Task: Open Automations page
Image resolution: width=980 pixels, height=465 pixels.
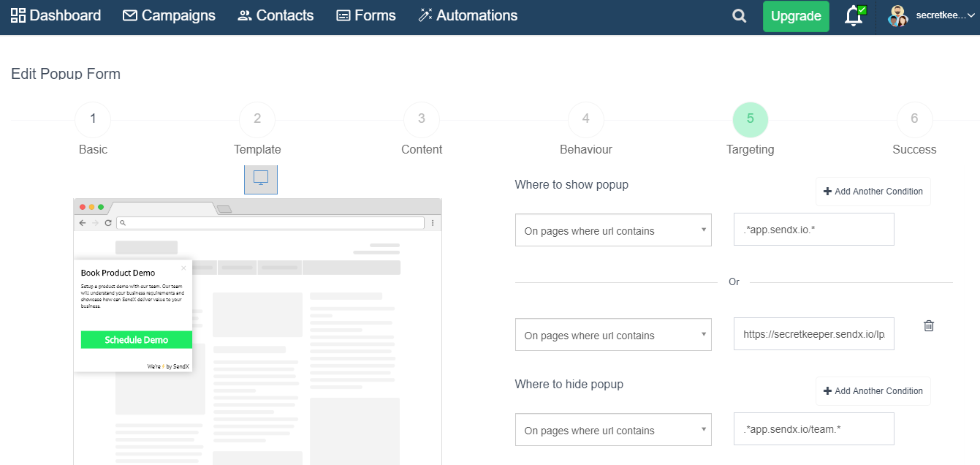Action: (468, 15)
